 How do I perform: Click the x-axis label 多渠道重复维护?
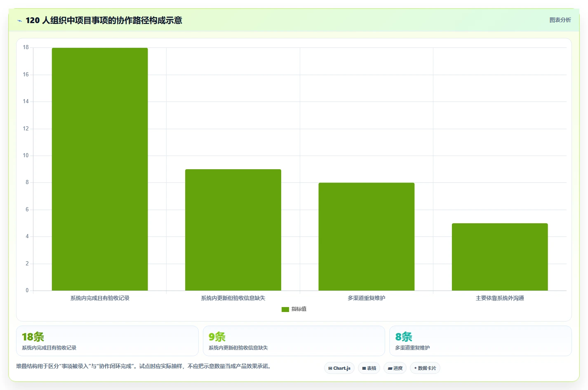click(x=367, y=298)
